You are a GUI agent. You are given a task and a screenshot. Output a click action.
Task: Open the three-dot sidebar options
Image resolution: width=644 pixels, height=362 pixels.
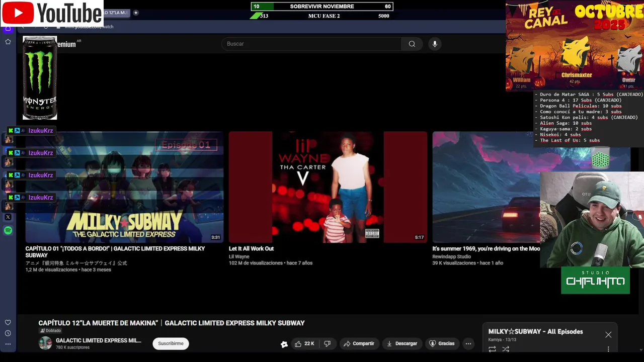pyautogui.click(x=8, y=344)
